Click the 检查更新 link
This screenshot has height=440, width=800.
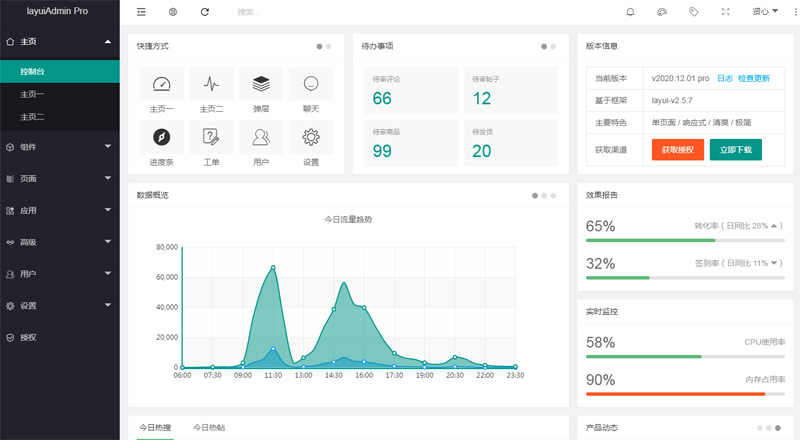754,79
